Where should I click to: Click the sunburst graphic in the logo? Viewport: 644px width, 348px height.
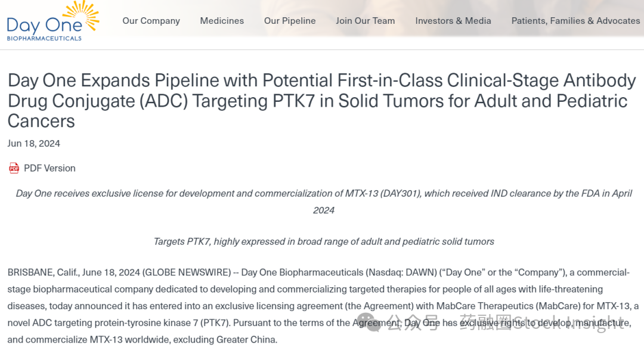point(82,15)
